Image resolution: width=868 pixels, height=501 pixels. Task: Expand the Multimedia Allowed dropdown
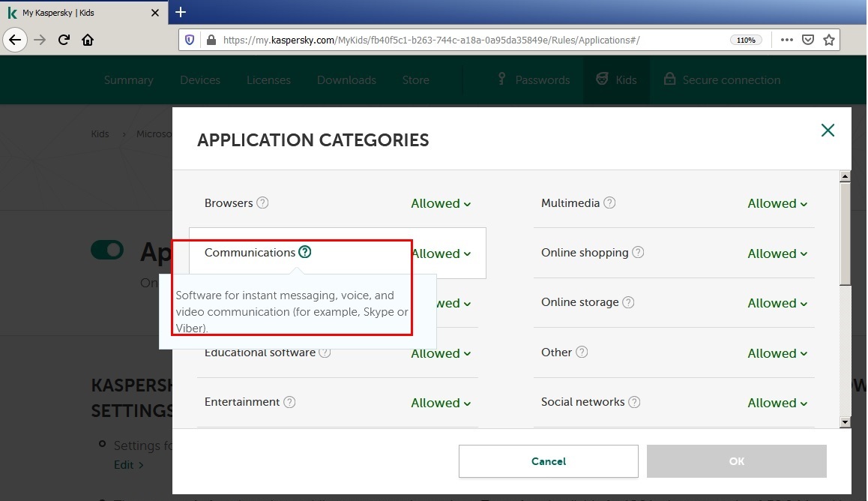pos(777,203)
